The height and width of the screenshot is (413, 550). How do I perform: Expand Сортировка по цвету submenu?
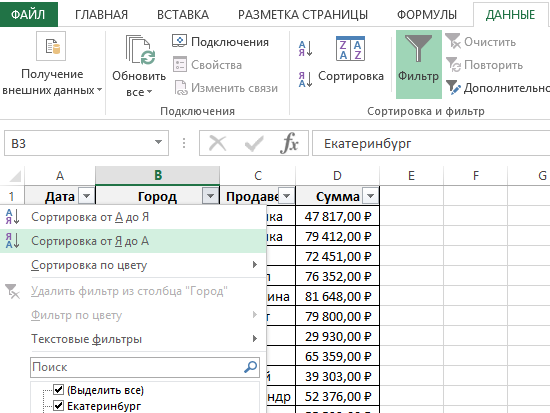click(x=255, y=265)
